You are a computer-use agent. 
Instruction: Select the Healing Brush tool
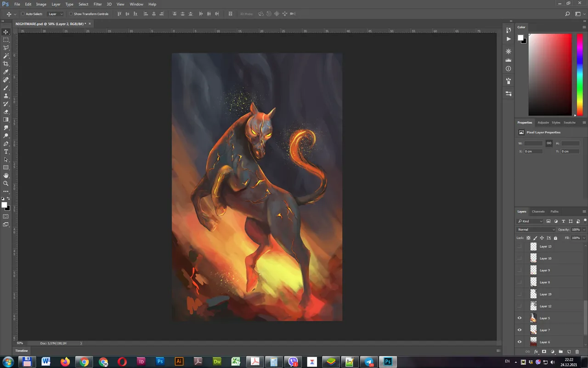(6, 80)
